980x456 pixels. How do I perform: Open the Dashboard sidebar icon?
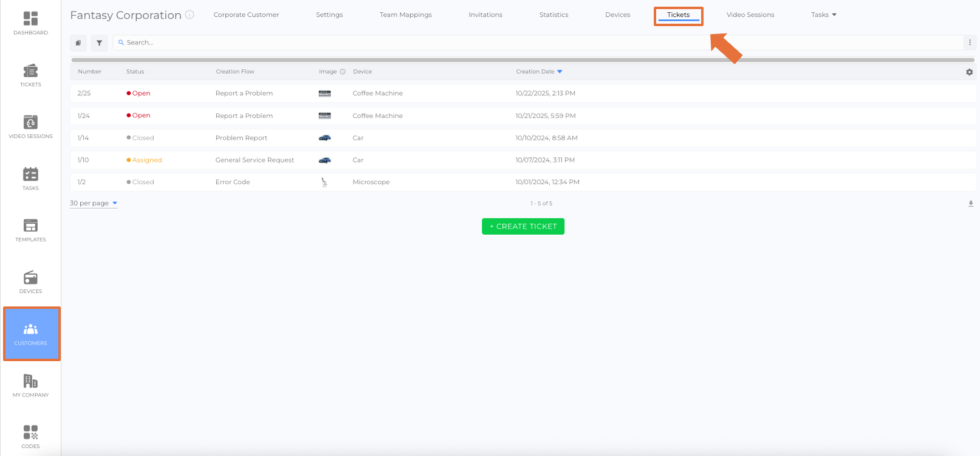(x=30, y=22)
